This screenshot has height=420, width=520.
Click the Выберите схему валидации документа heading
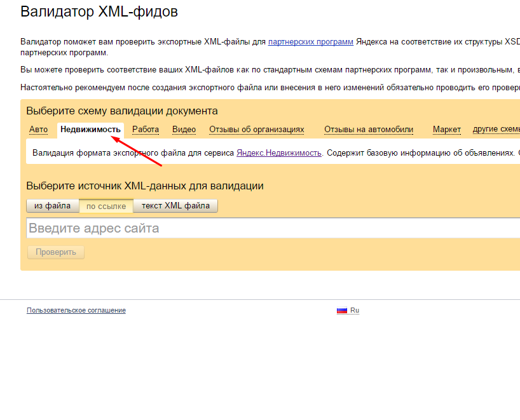pos(122,111)
